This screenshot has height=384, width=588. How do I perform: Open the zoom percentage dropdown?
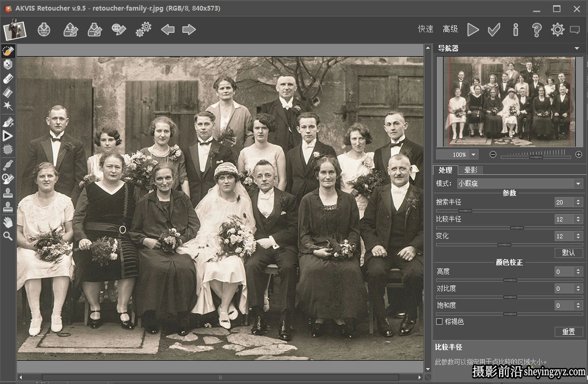coord(474,155)
